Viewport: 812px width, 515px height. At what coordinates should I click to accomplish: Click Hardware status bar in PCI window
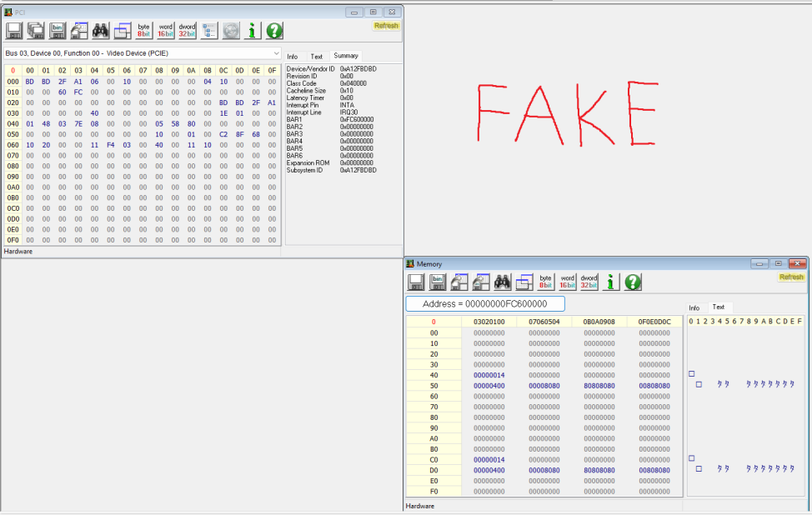pos(18,252)
